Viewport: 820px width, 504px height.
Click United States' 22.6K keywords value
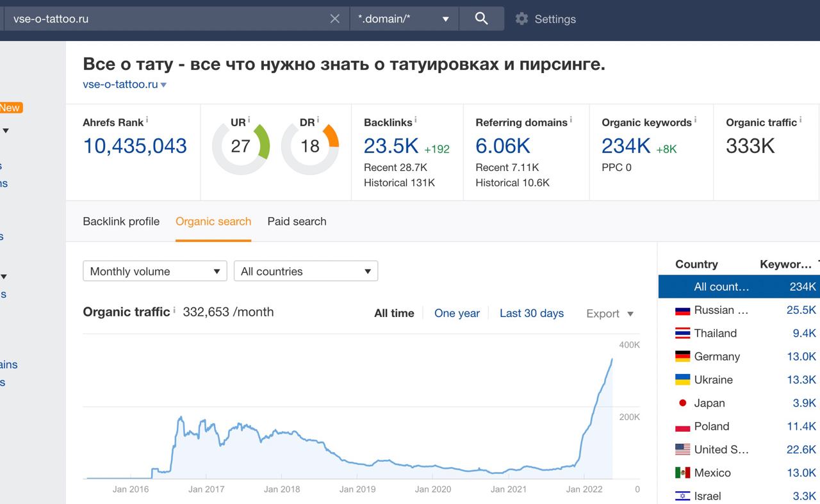click(x=801, y=450)
